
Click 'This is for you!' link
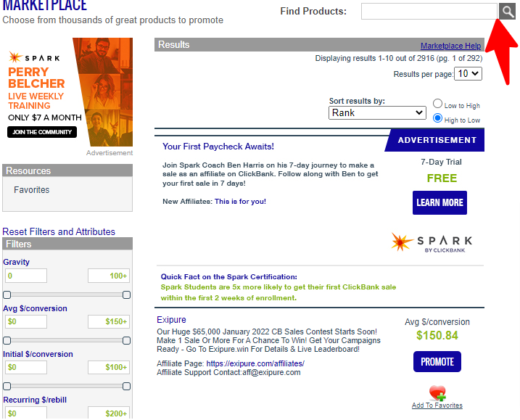click(240, 202)
